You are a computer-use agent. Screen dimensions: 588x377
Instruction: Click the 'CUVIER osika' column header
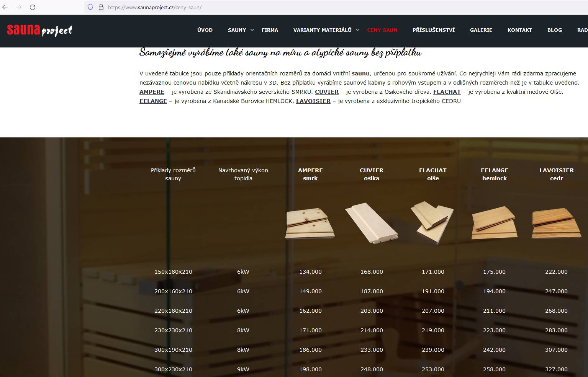[372, 174]
